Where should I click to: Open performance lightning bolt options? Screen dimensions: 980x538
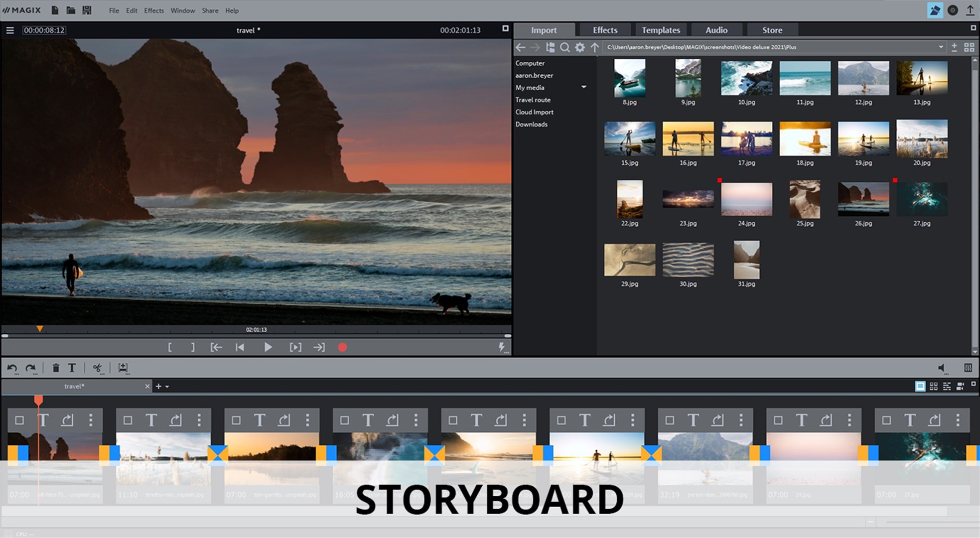click(502, 347)
